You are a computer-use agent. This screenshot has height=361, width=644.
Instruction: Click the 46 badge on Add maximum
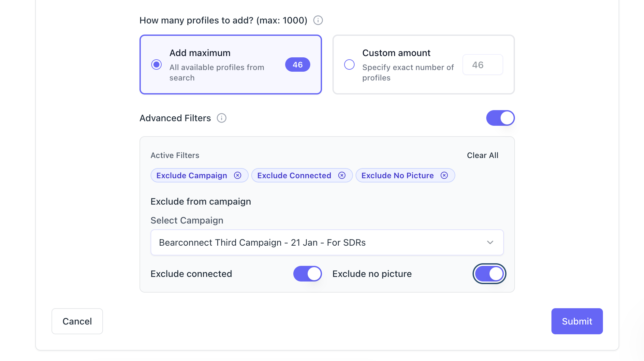click(297, 65)
